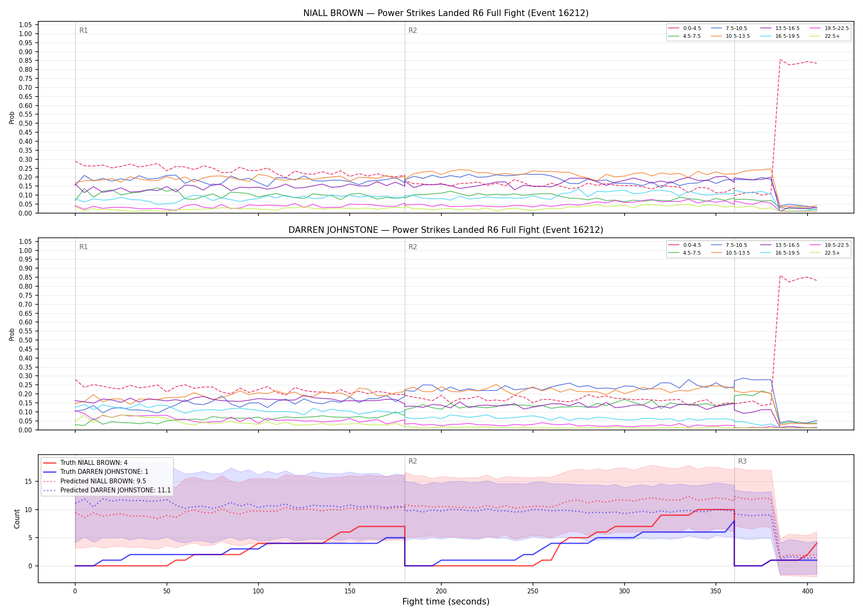Select '10.5-13.5' legend entry in NIALL BROWN chart
The height and width of the screenshot is (616, 863).
point(731,36)
